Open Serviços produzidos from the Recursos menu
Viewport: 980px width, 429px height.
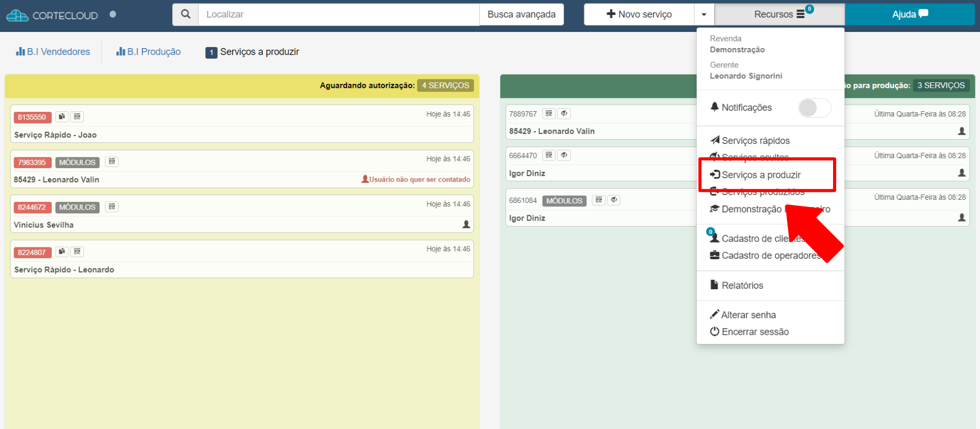[x=757, y=193]
